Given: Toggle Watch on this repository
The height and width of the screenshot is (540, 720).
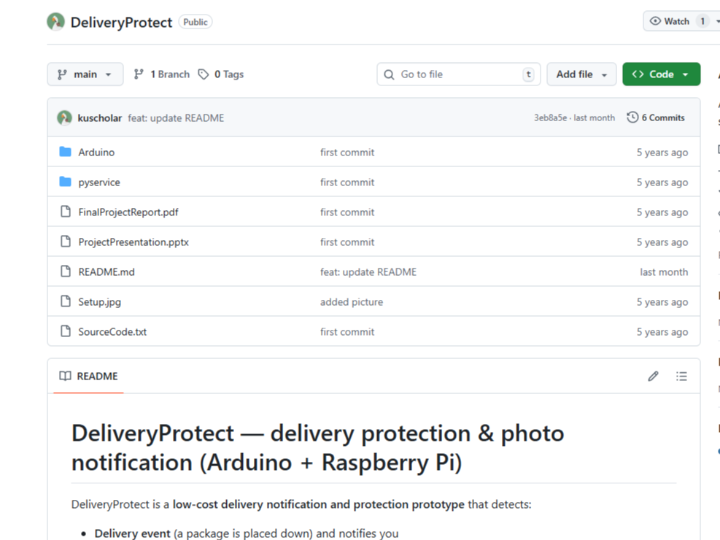Looking at the screenshot, I should pyautogui.click(x=670, y=21).
